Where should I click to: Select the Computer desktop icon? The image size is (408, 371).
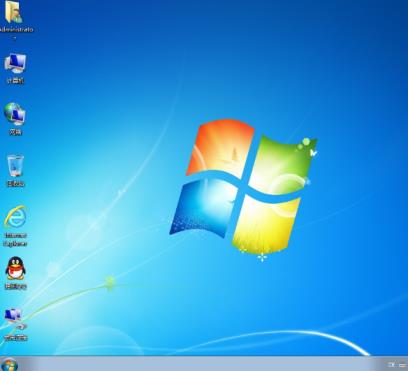click(x=15, y=63)
